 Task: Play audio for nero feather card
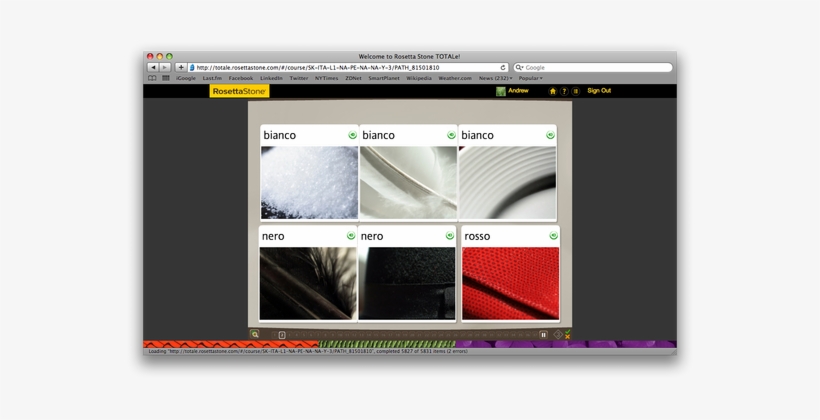point(351,236)
